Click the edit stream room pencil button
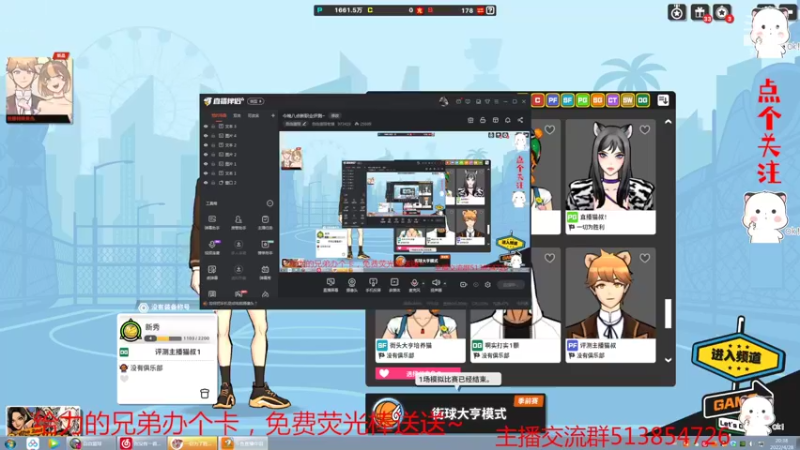Screen dimensions: 800x450 click(x=295, y=124)
